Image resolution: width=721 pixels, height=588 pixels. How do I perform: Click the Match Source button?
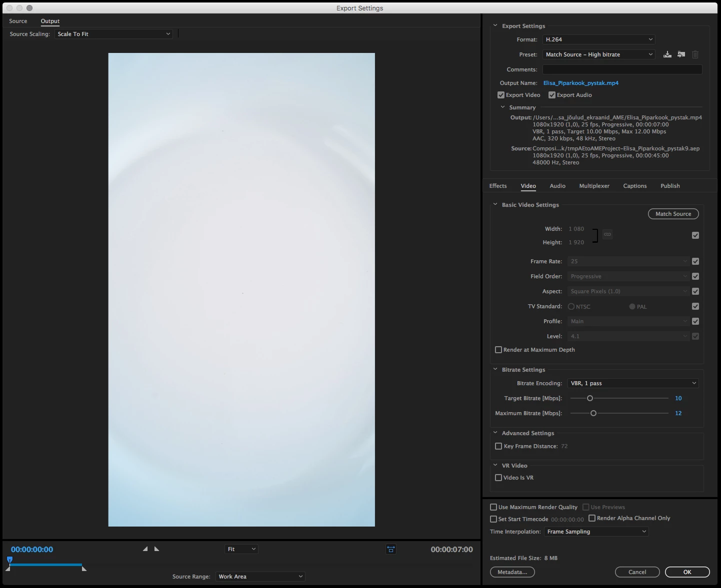(x=673, y=214)
